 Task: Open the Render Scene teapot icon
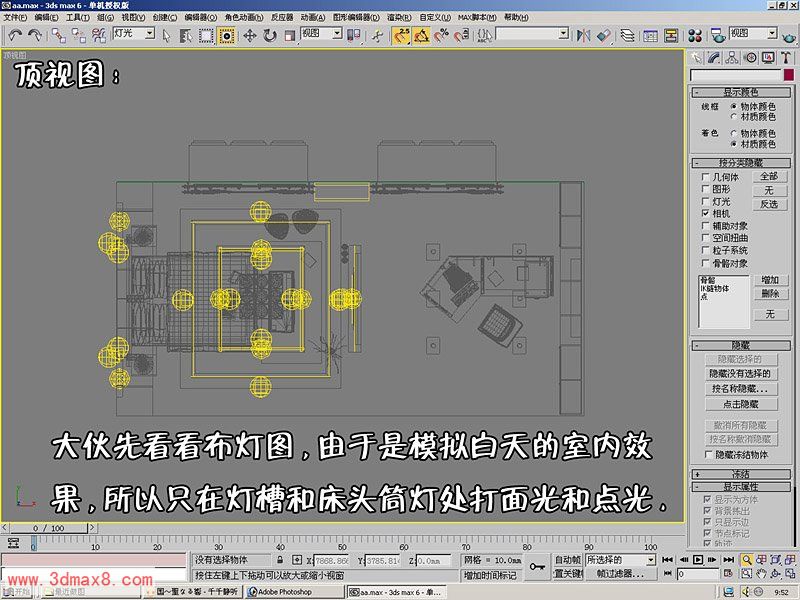click(x=718, y=35)
